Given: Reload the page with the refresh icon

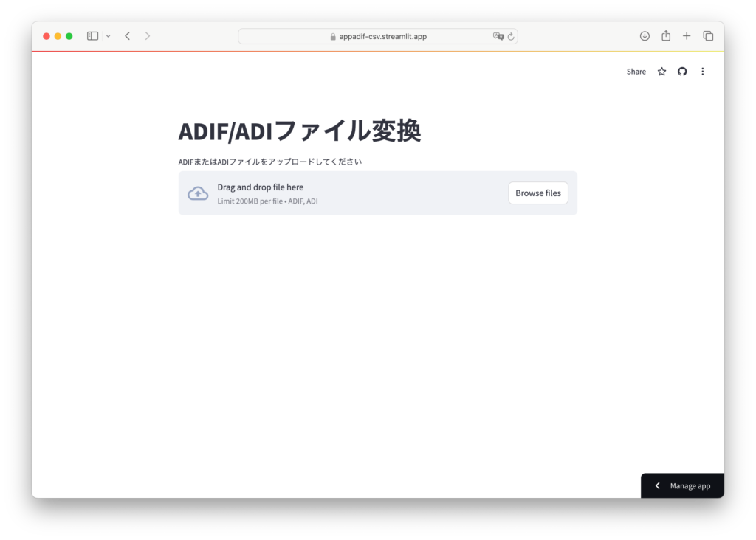Looking at the screenshot, I should [511, 36].
